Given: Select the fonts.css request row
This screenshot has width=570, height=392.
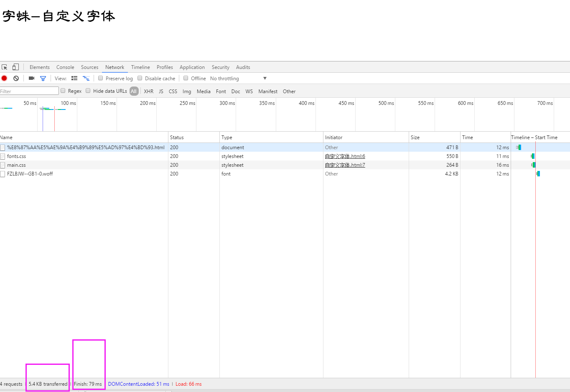Looking at the screenshot, I should pyautogui.click(x=285, y=156).
